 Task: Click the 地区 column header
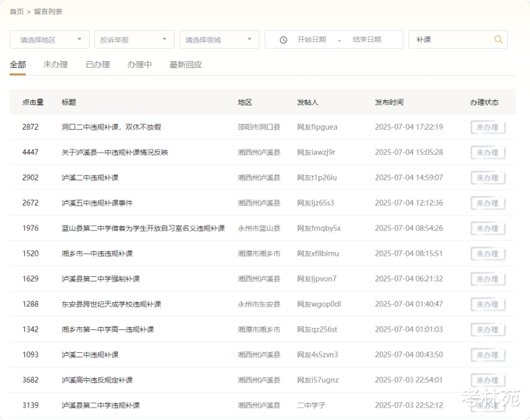click(245, 102)
